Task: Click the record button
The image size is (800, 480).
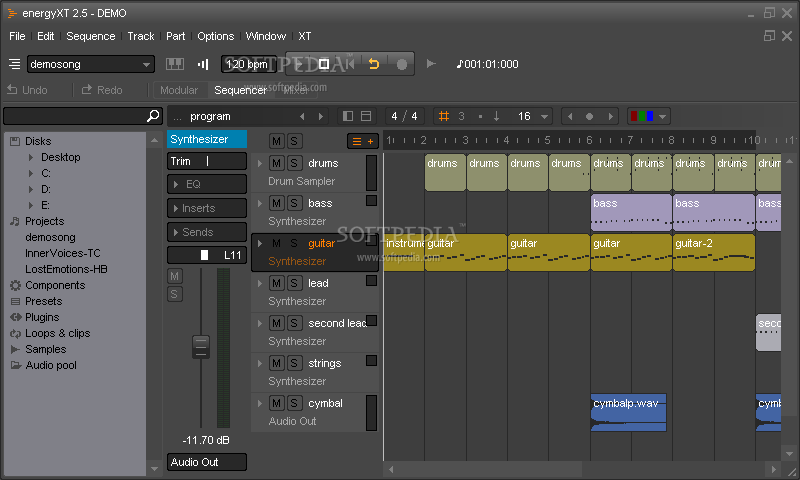Action: click(402, 64)
